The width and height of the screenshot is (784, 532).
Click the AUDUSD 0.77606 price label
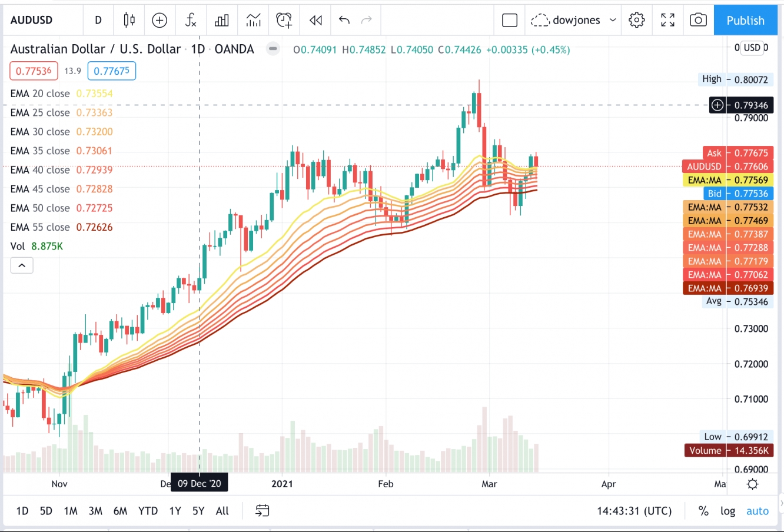click(727, 167)
